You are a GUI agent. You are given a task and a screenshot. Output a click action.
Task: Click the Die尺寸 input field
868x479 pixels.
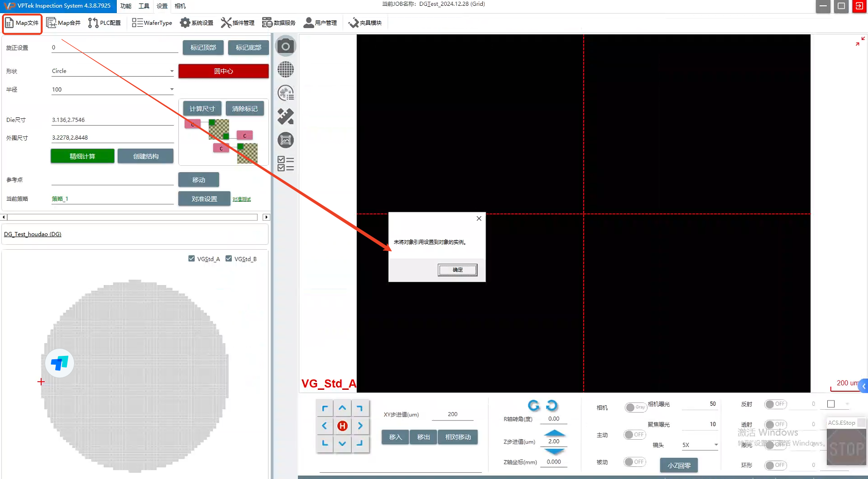point(112,120)
